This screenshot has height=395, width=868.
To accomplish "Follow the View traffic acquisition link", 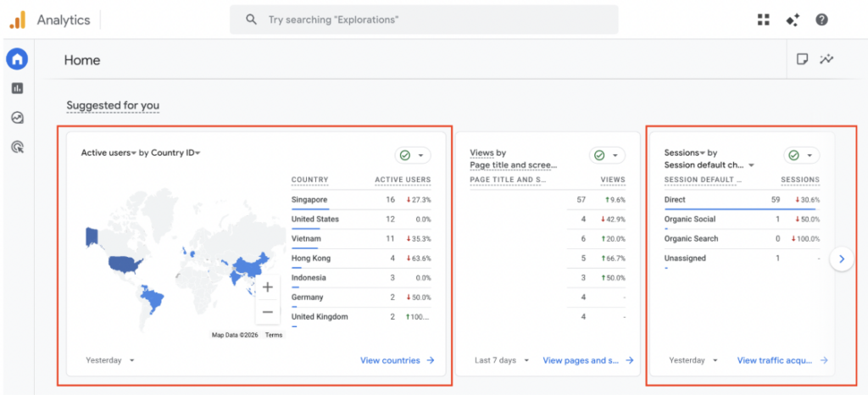I will click(782, 360).
